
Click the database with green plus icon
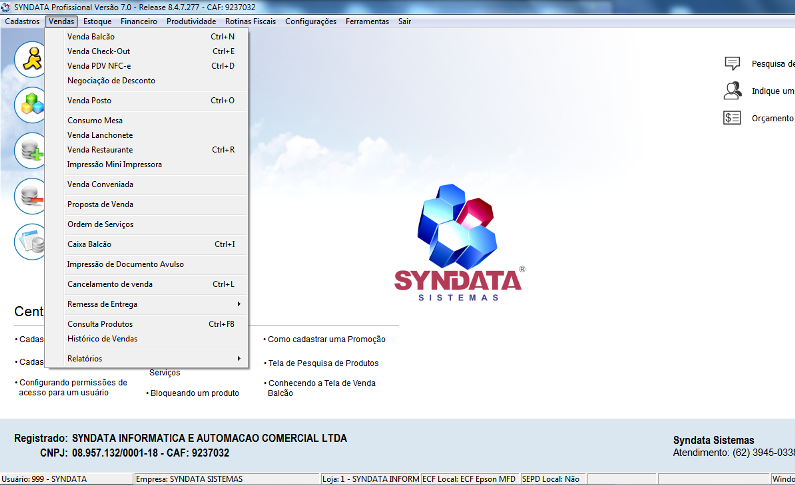coord(30,151)
